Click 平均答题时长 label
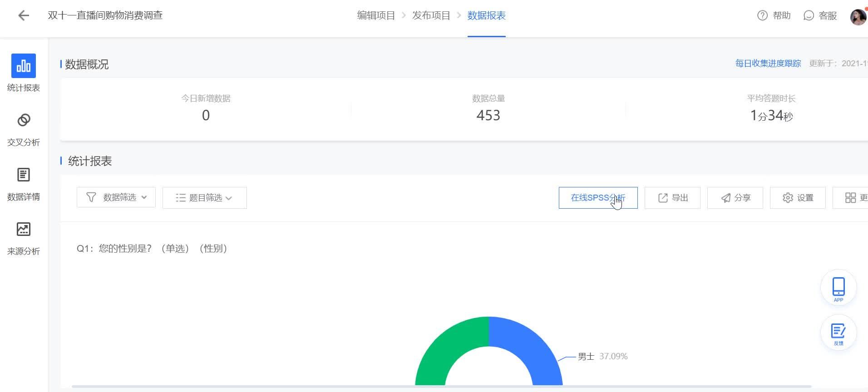This screenshot has height=392, width=868. [x=771, y=98]
